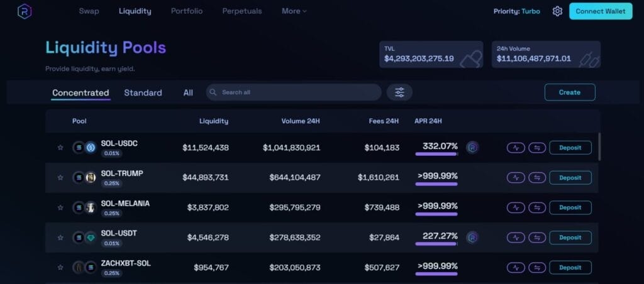
Task: Click the search magnifier icon
Action: pyautogui.click(x=213, y=92)
